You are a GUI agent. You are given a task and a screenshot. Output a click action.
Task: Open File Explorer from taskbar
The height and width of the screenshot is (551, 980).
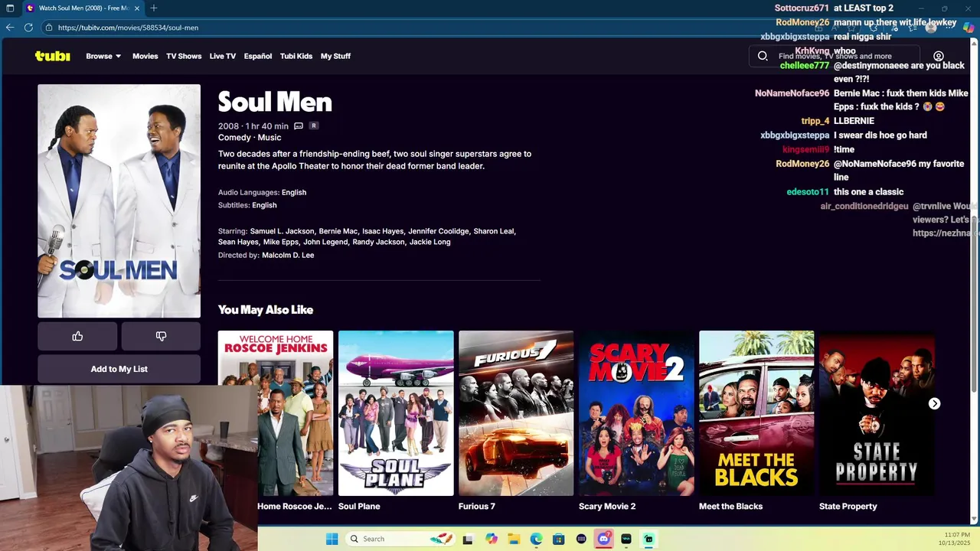click(514, 539)
